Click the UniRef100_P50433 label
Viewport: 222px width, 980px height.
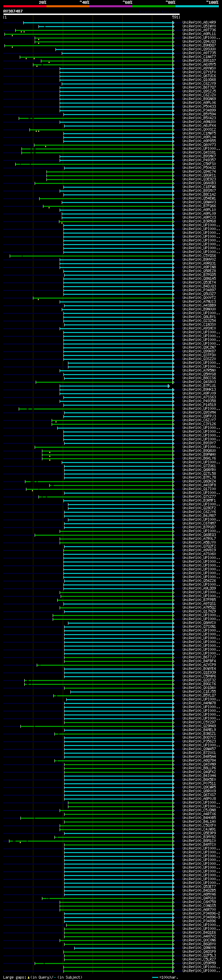point(199,106)
